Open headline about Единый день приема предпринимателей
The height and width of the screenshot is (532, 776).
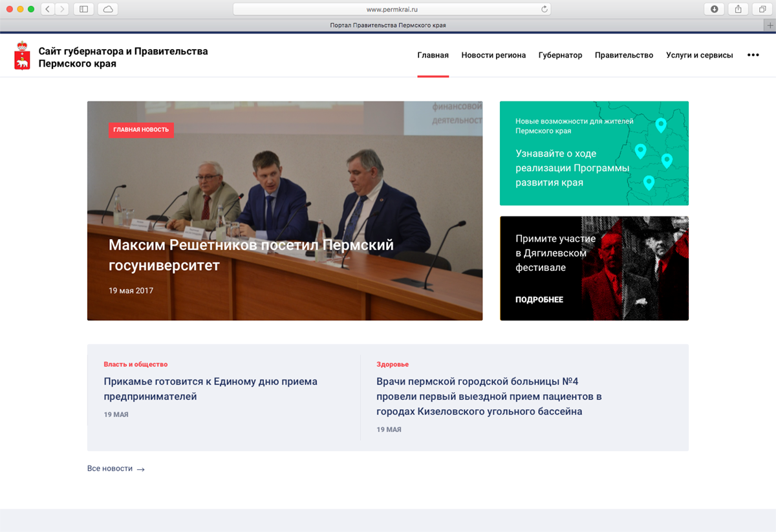[x=210, y=388]
